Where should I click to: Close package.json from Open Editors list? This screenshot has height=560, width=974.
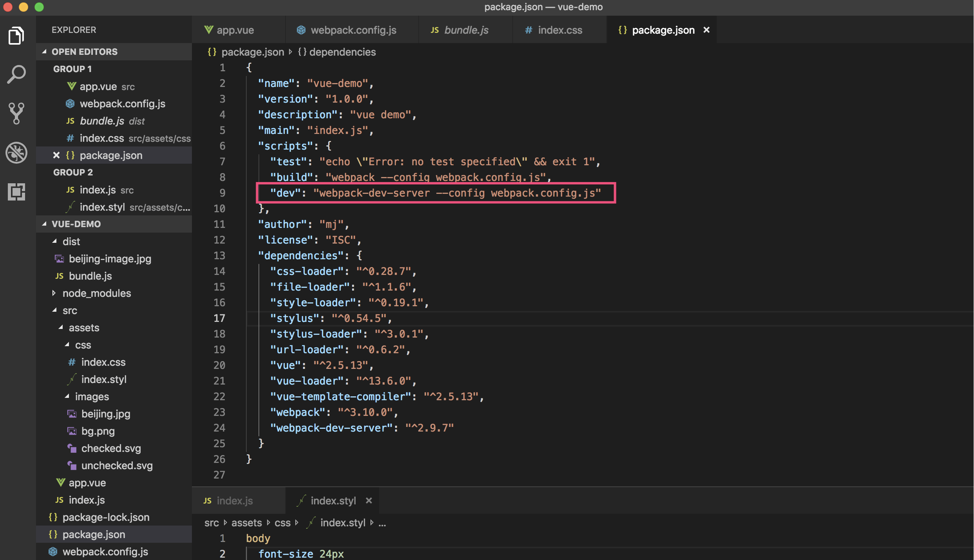click(x=56, y=155)
